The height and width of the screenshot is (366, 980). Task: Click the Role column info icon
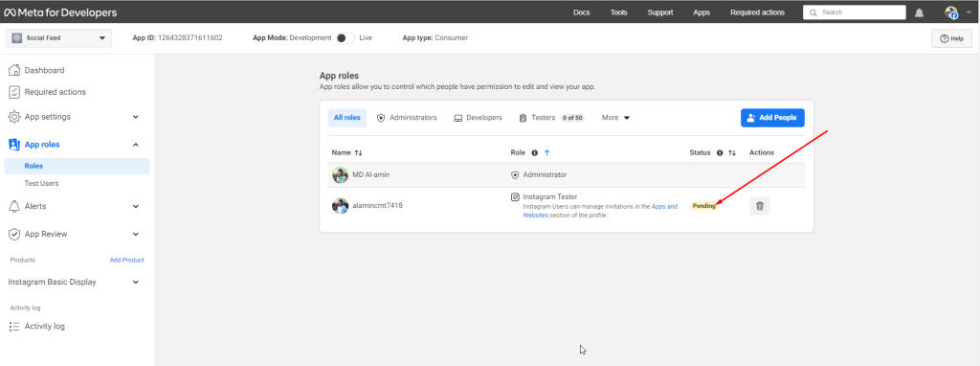[534, 152]
